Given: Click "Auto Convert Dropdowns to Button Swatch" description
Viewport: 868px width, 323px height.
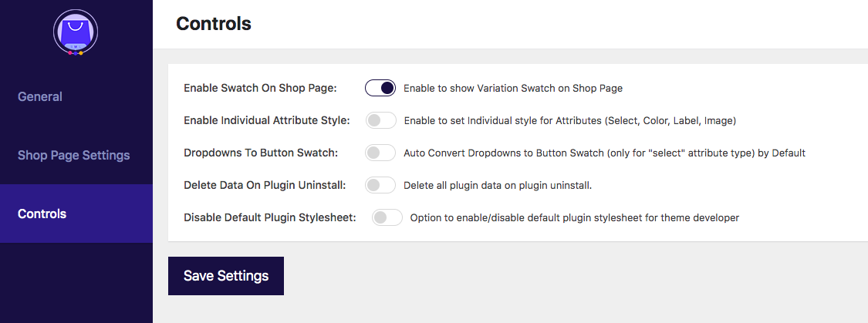Looking at the screenshot, I should [x=604, y=153].
